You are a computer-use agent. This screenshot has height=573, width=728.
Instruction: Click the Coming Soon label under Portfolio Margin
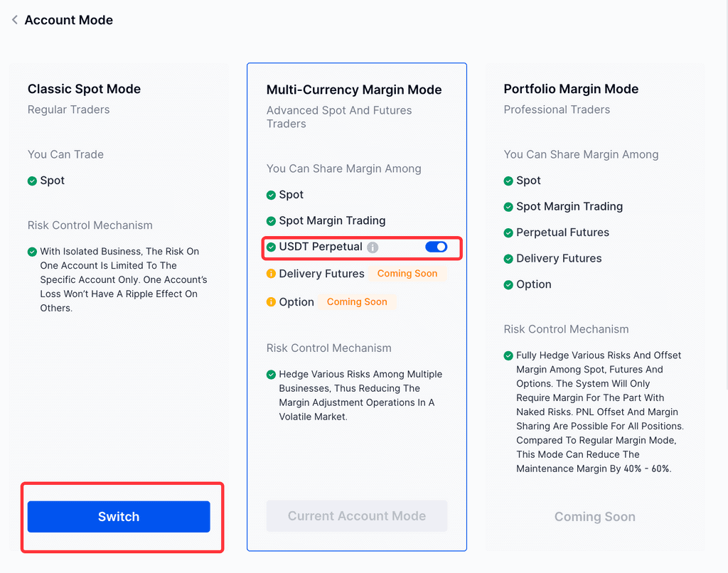click(x=594, y=517)
